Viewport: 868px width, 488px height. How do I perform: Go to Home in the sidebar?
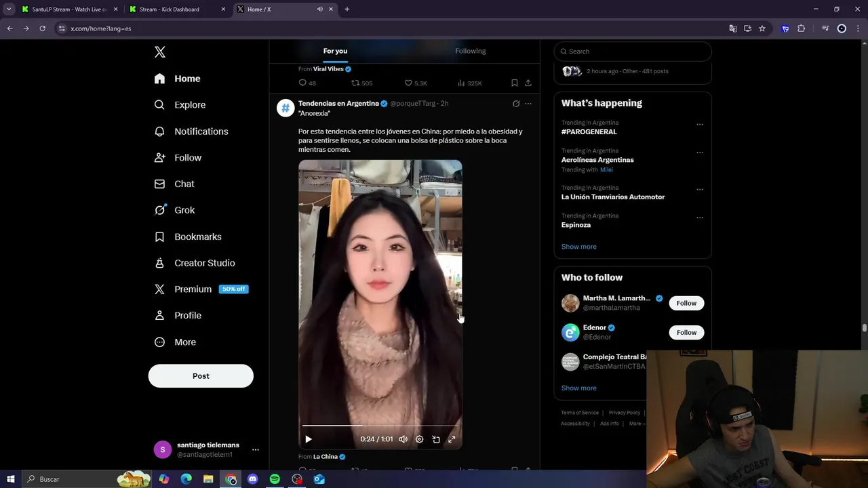(x=178, y=79)
